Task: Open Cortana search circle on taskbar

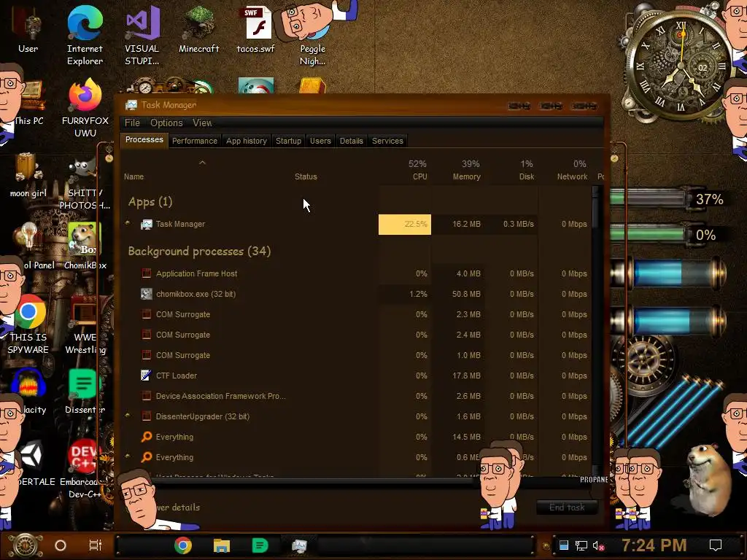Action: (61, 545)
